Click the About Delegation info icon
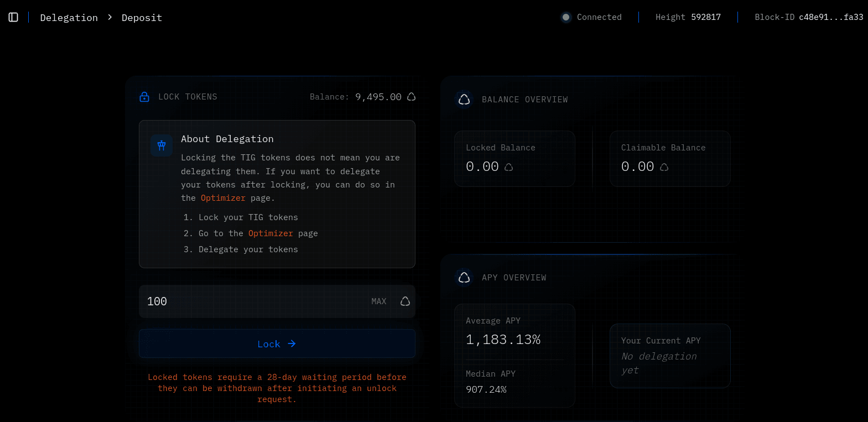This screenshot has height=422, width=868. pos(162,145)
